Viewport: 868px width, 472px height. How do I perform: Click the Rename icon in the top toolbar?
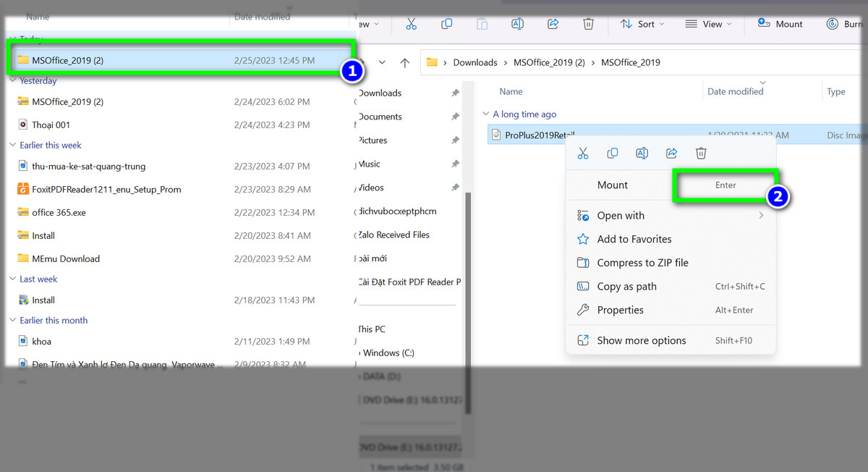(517, 24)
